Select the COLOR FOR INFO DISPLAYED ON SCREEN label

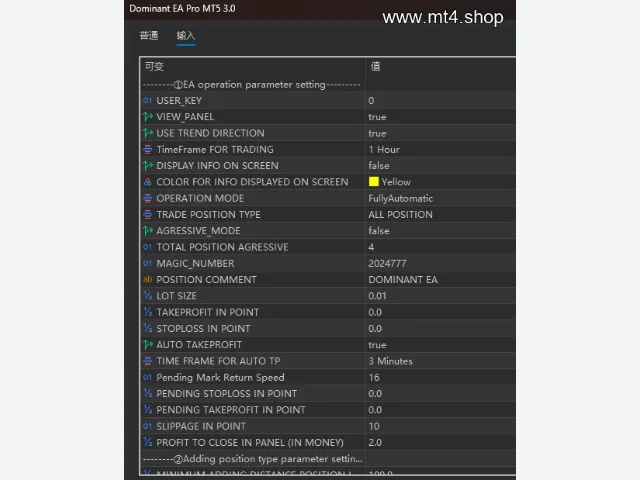(252, 182)
